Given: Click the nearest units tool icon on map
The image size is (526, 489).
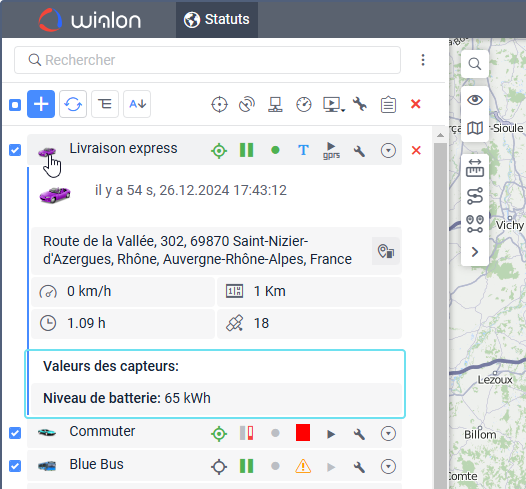Looking at the screenshot, I should (x=475, y=224).
